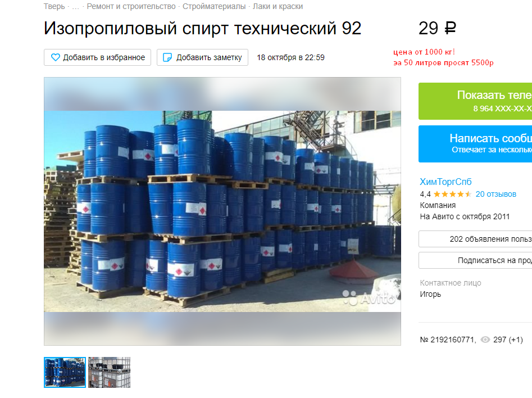This screenshot has width=532, height=398.
Task: Open the Добавить заметку note button
Action: coord(202,57)
